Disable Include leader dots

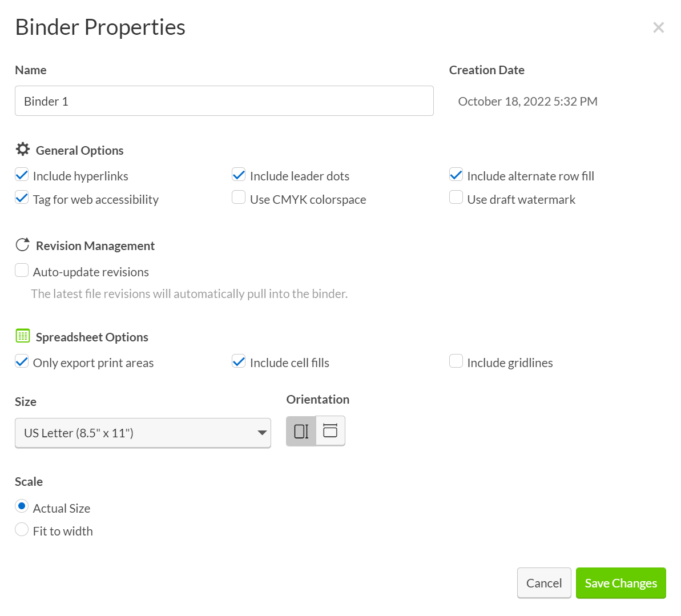pos(238,174)
